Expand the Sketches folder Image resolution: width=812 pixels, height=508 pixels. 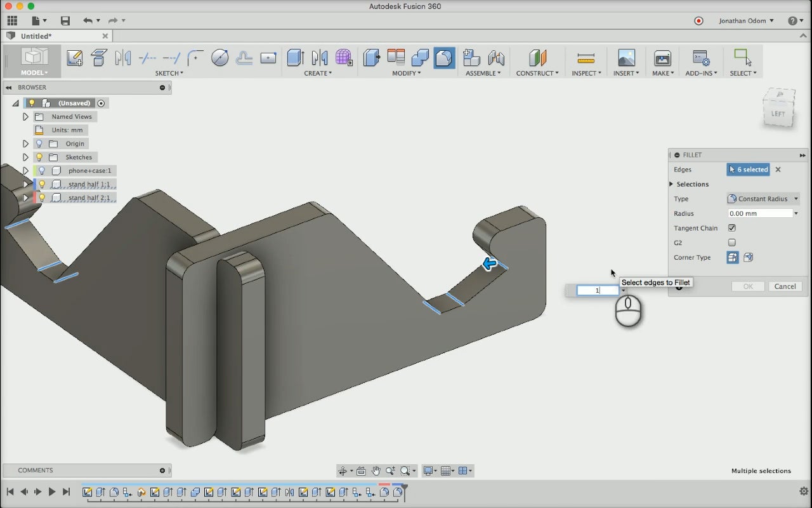(25, 157)
